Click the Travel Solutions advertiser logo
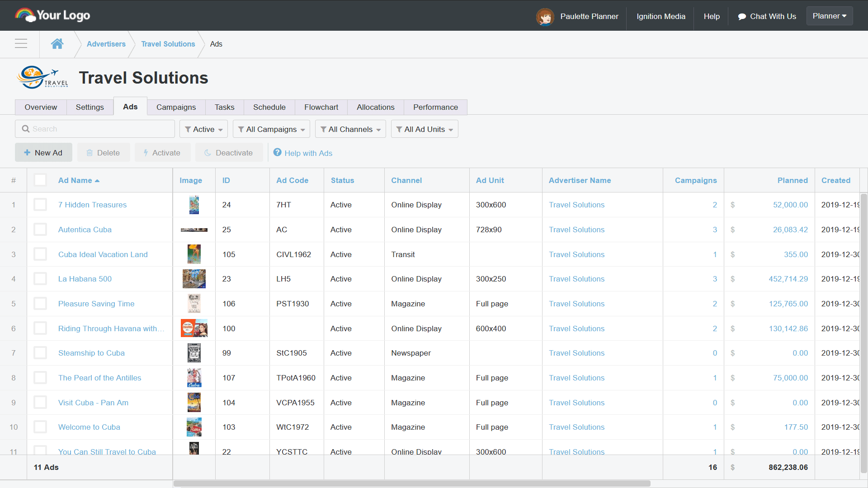The width and height of the screenshot is (868, 488). tap(43, 78)
